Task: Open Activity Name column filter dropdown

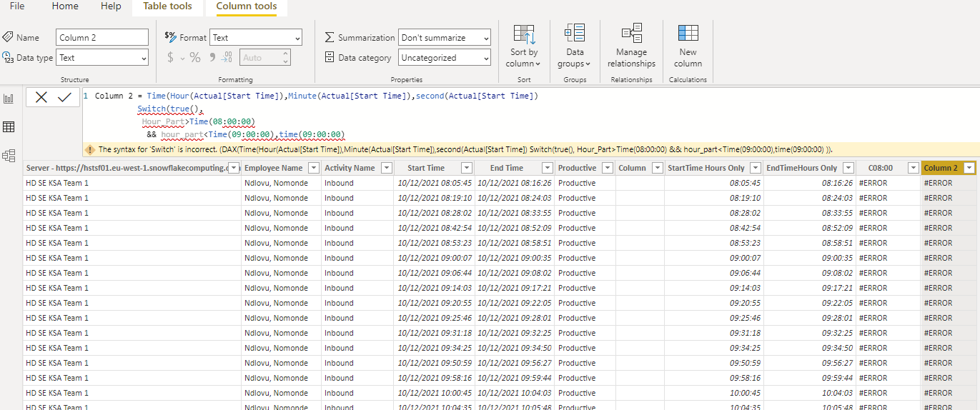Action: point(387,168)
